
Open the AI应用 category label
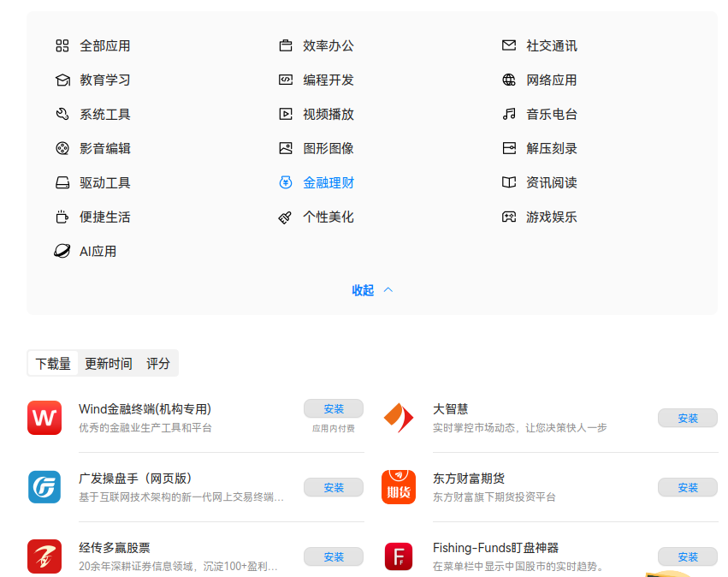pyautogui.click(x=98, y=252)
